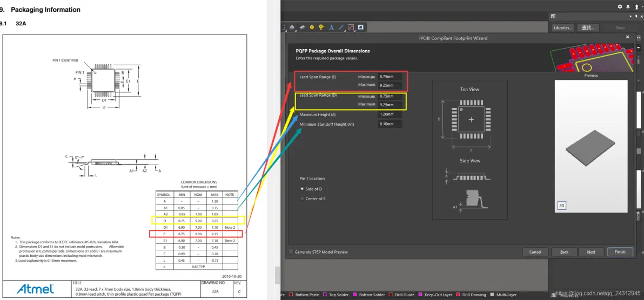Viewport: 644px width, 300px height.
Task: Click the Maximum Height (A) field
Action: pos(390,114)
